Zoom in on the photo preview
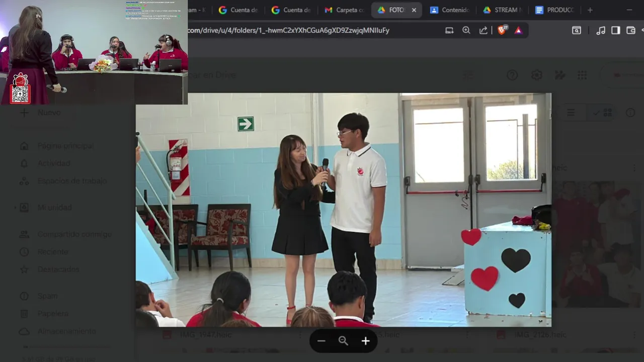 click(366, 341)
